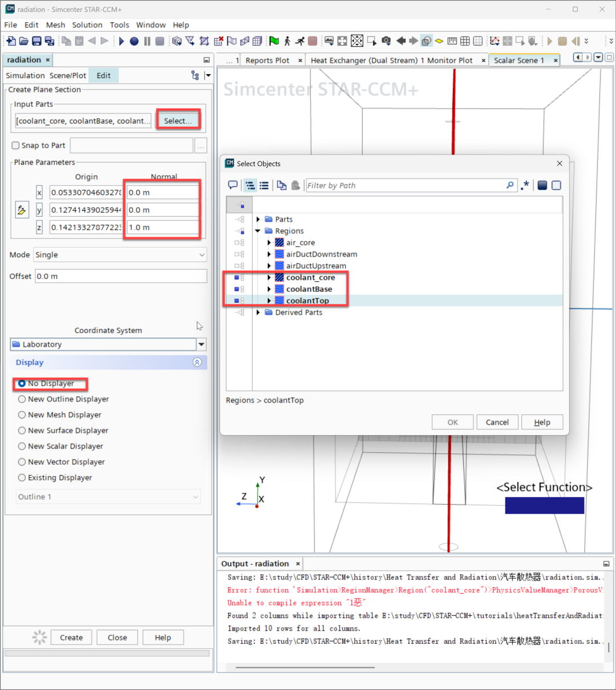Switch Select Objects to tree view icon
The height and width of the screenshot is (690, 616).
(x=250, y=185)
